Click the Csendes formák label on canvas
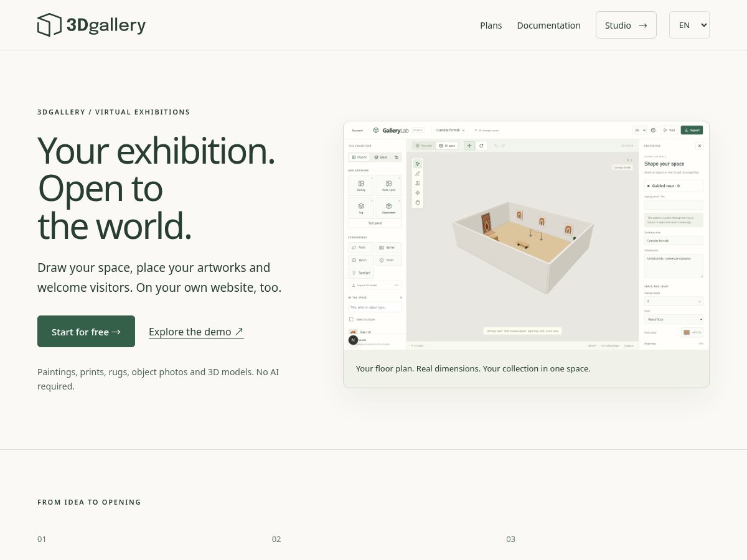The height and width of the screenshot is (560, 747). pos(622,167)
